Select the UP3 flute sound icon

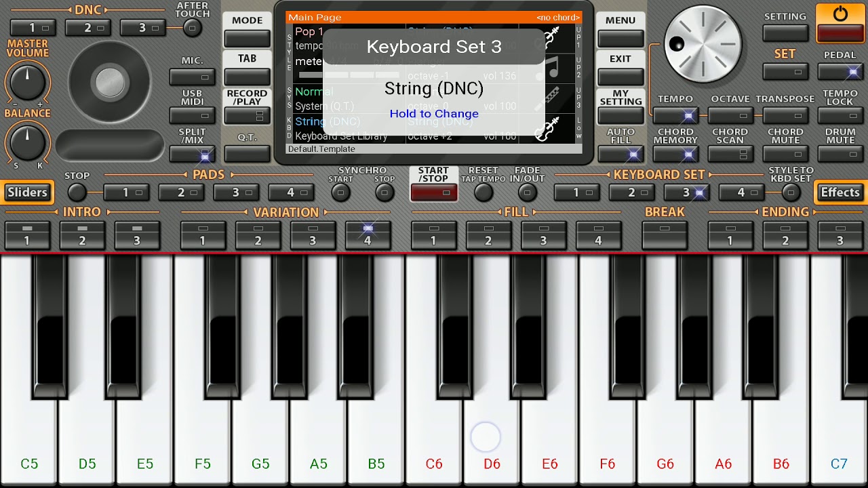(x=548, y=98)
